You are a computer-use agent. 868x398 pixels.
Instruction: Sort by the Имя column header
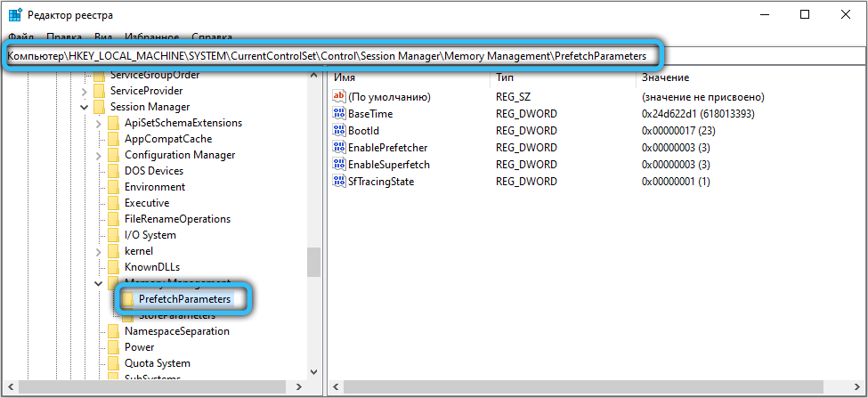[x=345, y=77]
